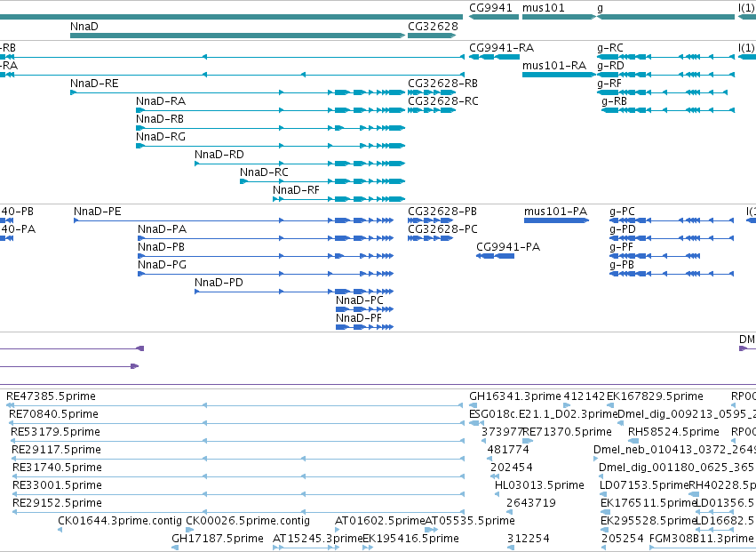
Task: Select the NnaD-PA protein label
Action: pyautogui.click(x=162, y=229)
